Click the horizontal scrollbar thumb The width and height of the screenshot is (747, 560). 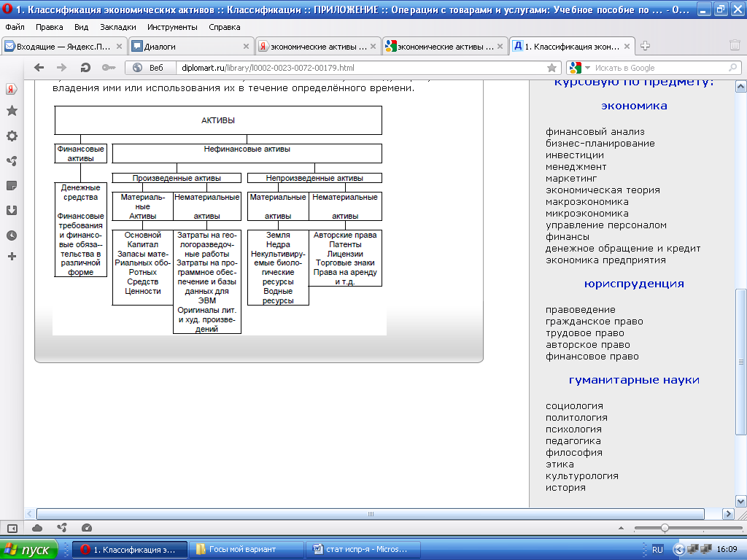click(x=371, y=514)
